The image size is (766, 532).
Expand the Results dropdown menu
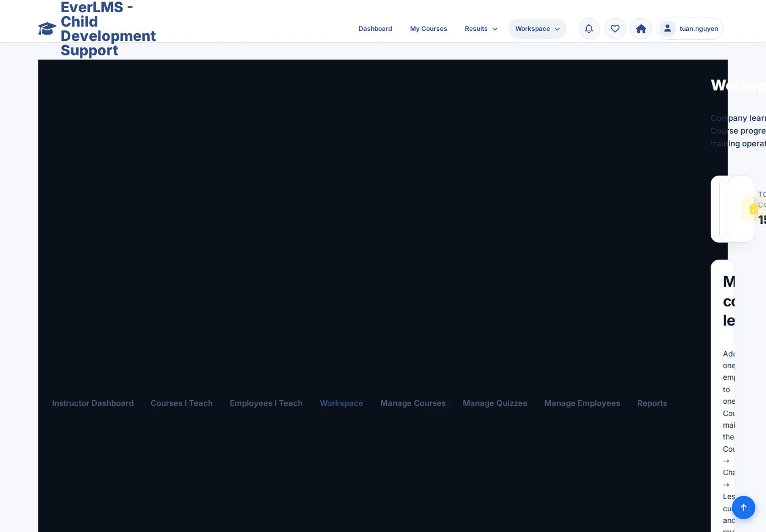tap(481, 29)
